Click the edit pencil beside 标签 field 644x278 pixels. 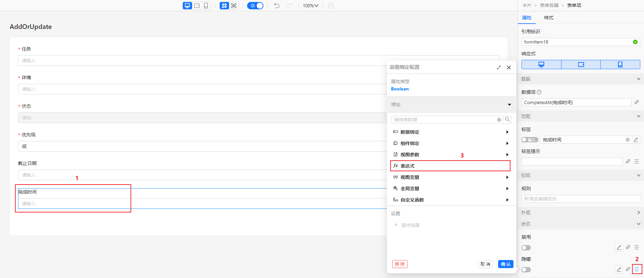(636, 140)
